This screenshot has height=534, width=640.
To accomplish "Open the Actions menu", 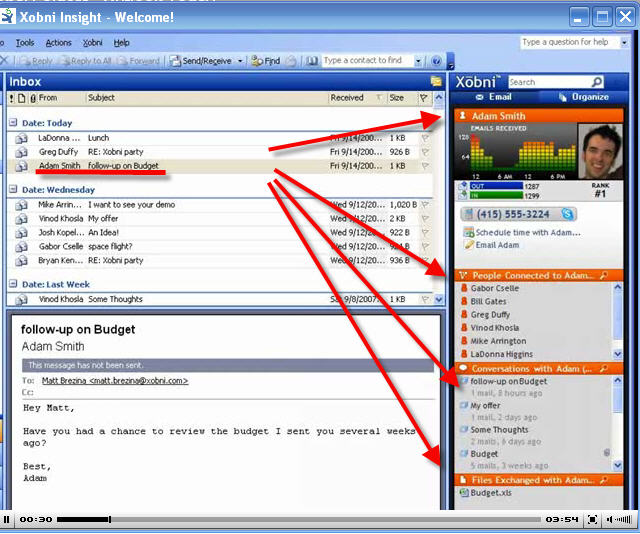I will (58, 42).
